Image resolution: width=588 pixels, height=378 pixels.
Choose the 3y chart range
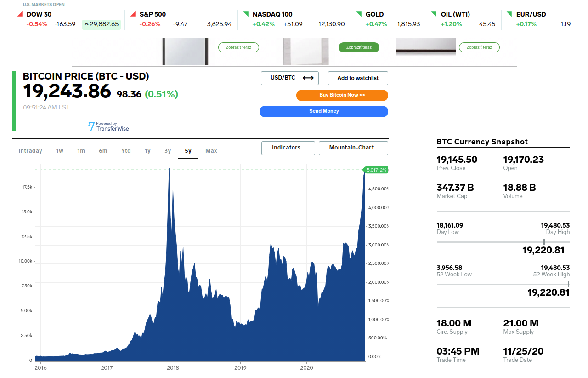168,151
